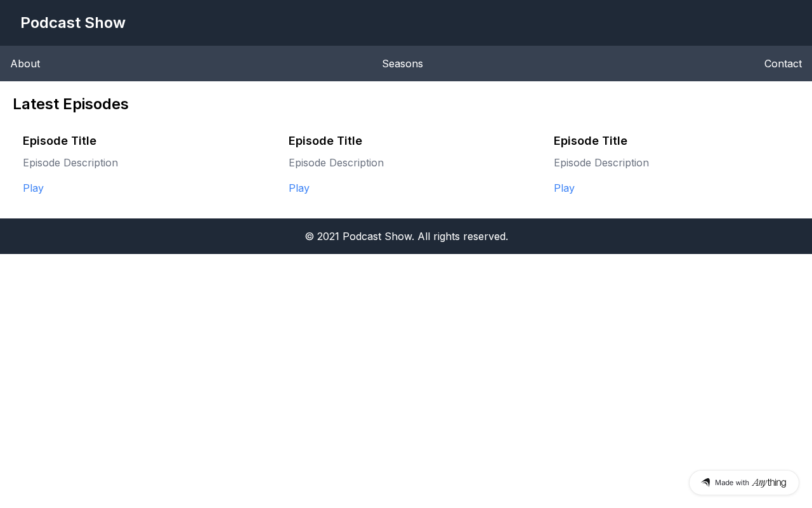
Task: Click the copyright symbol in footer
Action: 310,236
